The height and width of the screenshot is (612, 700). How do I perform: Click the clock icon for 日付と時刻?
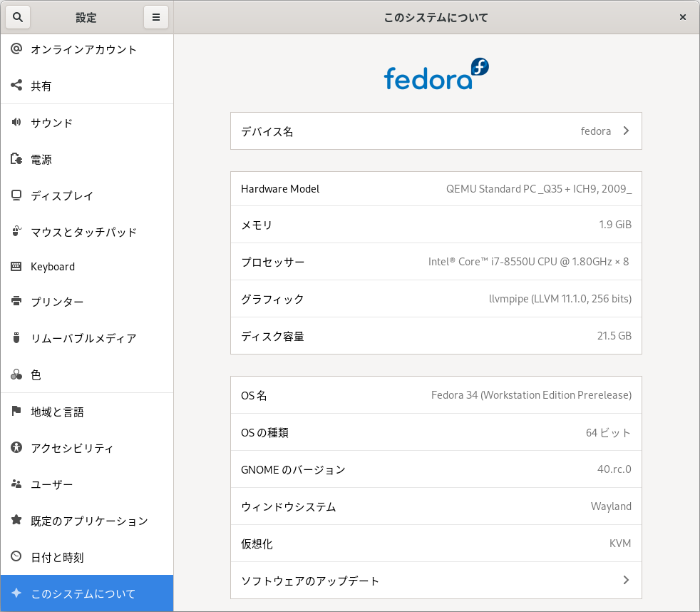tap(16, 556)
